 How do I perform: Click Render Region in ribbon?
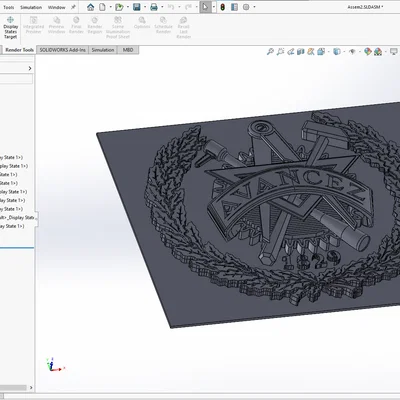(x=95, y=25)
